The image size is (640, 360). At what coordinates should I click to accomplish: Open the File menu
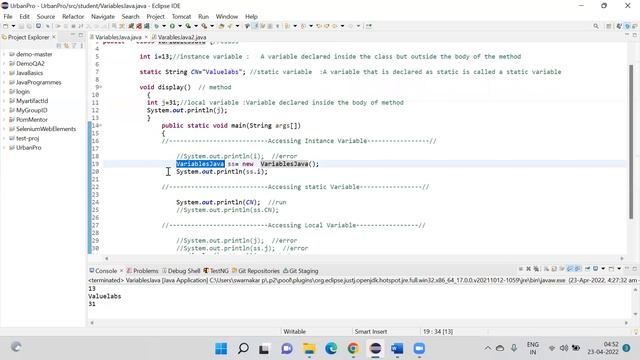point(8,17)
